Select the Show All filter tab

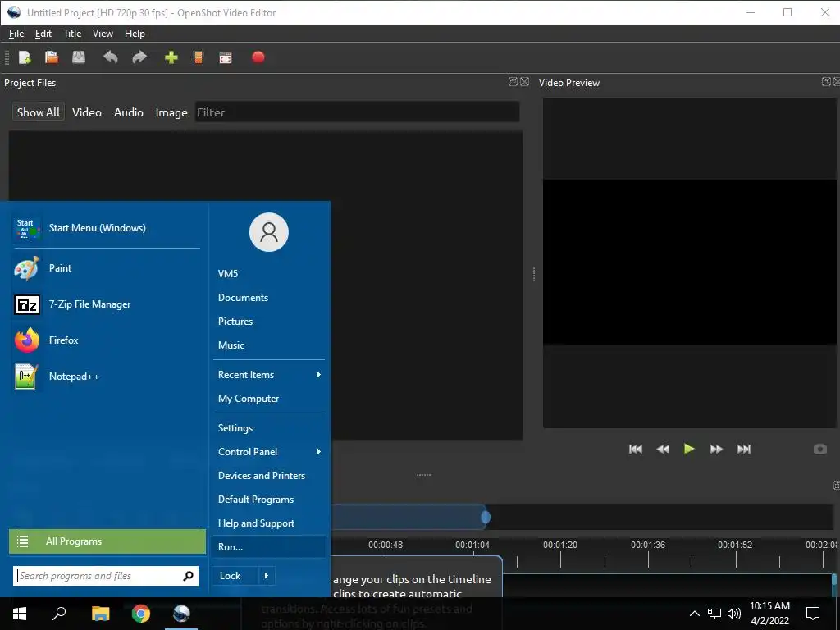(x=38, y=112)
